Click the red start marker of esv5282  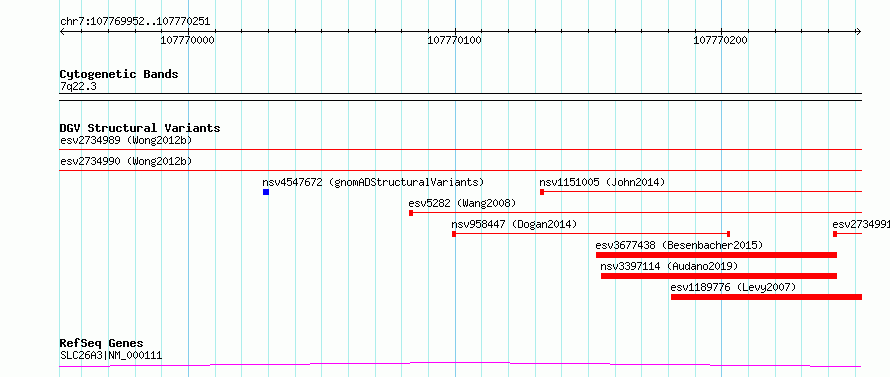411,213
